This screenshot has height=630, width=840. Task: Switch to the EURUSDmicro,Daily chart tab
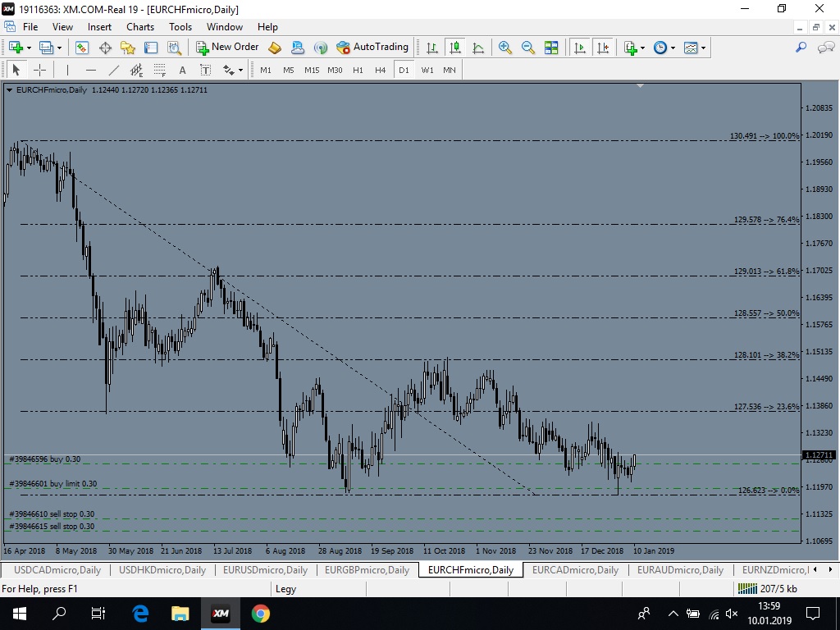click(265, 570)
